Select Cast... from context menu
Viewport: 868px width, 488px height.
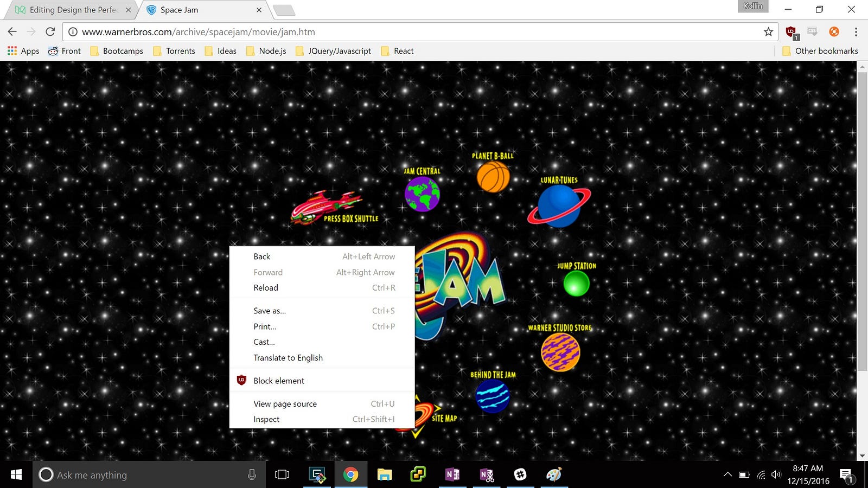coord(322,342)
